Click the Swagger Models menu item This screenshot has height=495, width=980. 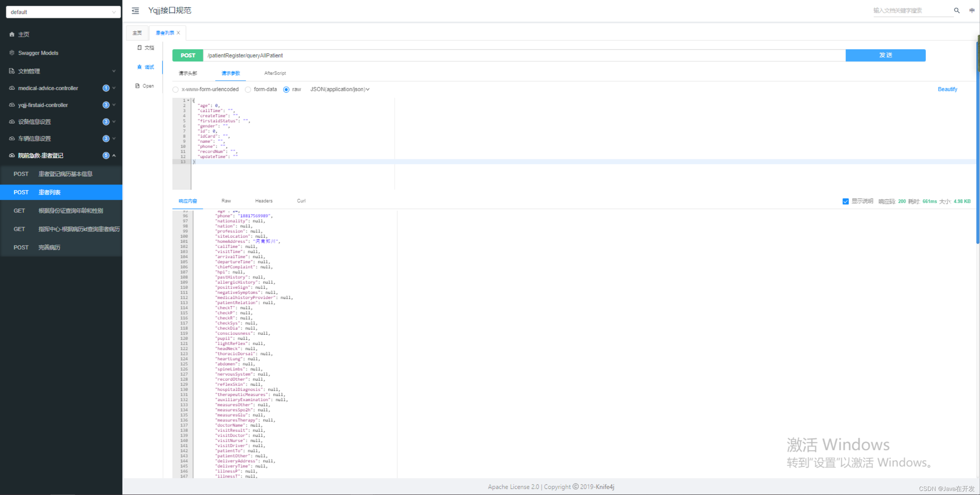(x=61, y=53)
